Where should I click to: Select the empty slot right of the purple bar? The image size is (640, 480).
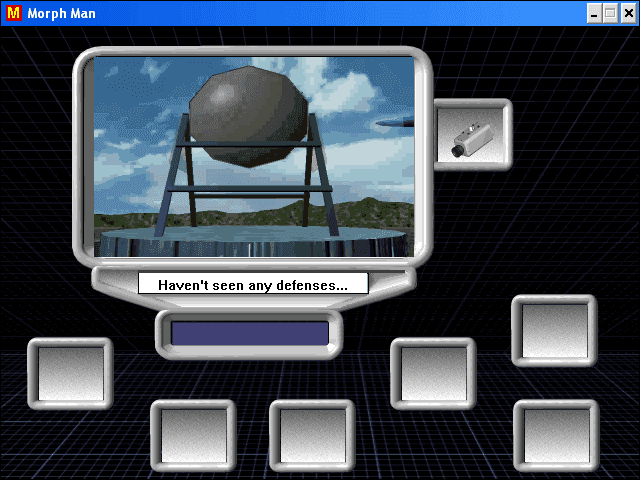coord(432,374)
